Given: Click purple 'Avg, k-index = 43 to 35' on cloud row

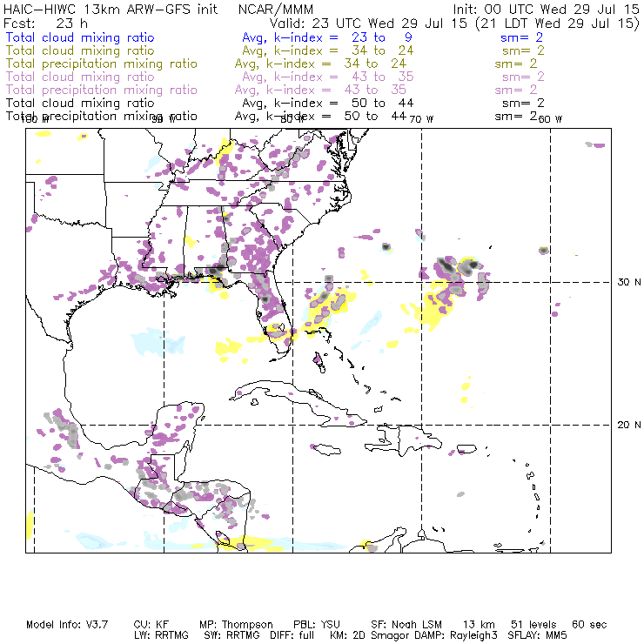Looking at the screenshot, I should (x=328, y=77).
